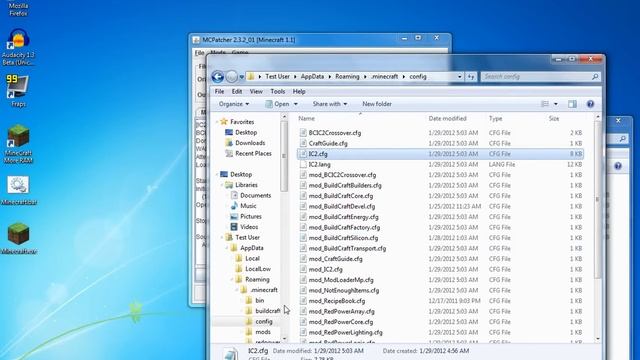Open the Explorer Edit menu

(237, 91)
